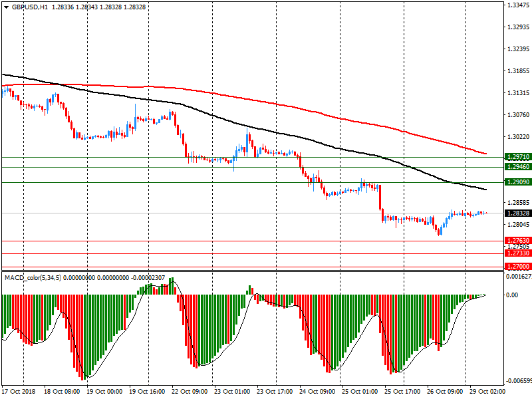Select the 1.29710 green level label
This screenshot has height=399, width=532.
(x=518, y=157)
